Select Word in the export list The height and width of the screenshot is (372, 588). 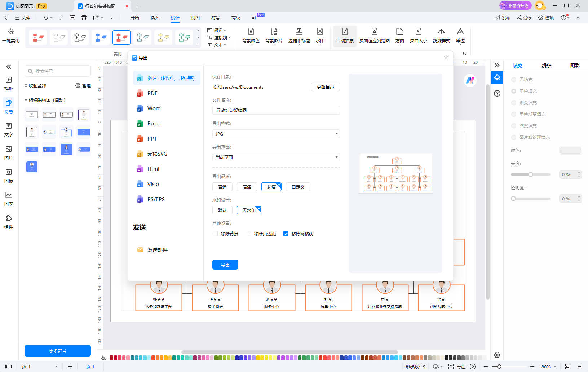click(x=167, y=108)
